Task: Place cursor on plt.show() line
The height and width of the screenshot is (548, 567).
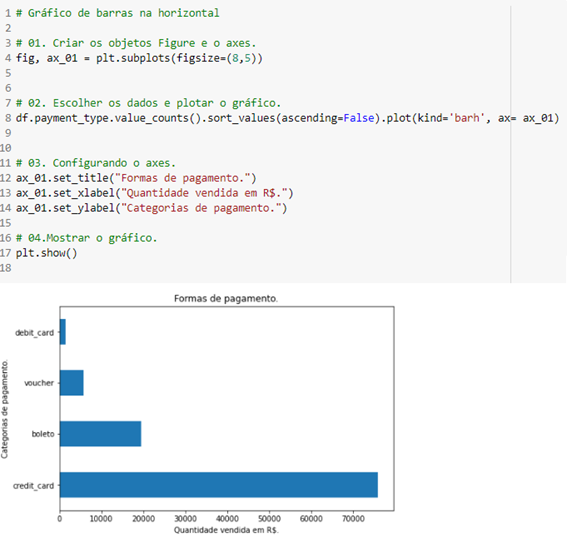Action: [46, 253]
